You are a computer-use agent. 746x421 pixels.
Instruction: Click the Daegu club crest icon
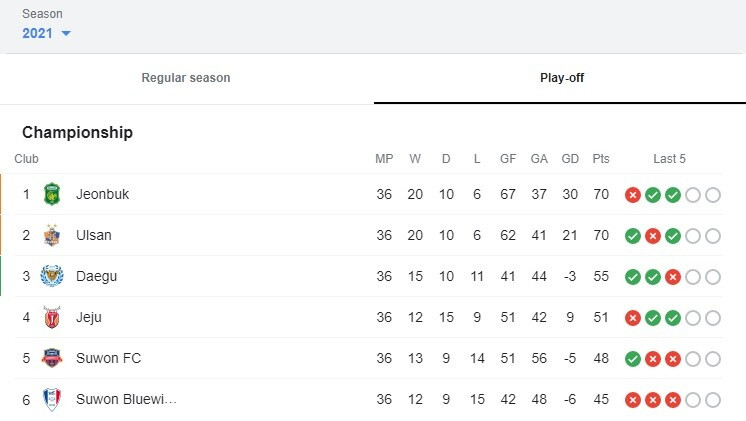(52, 276)
